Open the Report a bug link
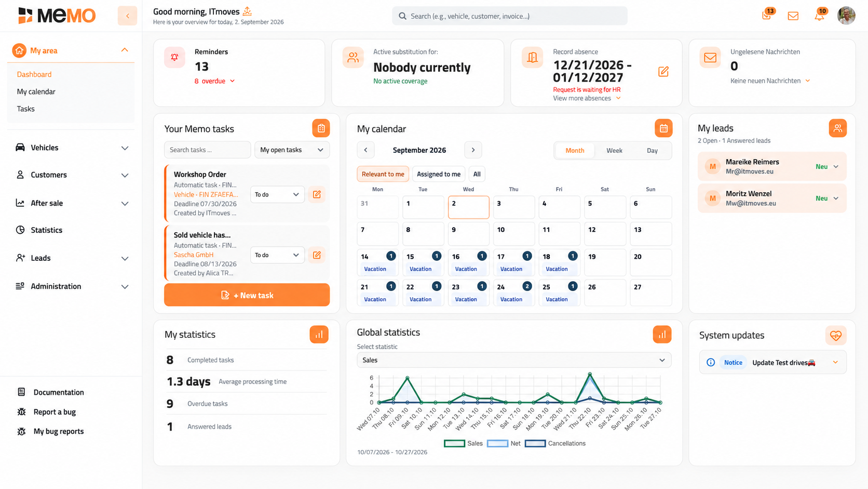 click(x=55, y=412)
